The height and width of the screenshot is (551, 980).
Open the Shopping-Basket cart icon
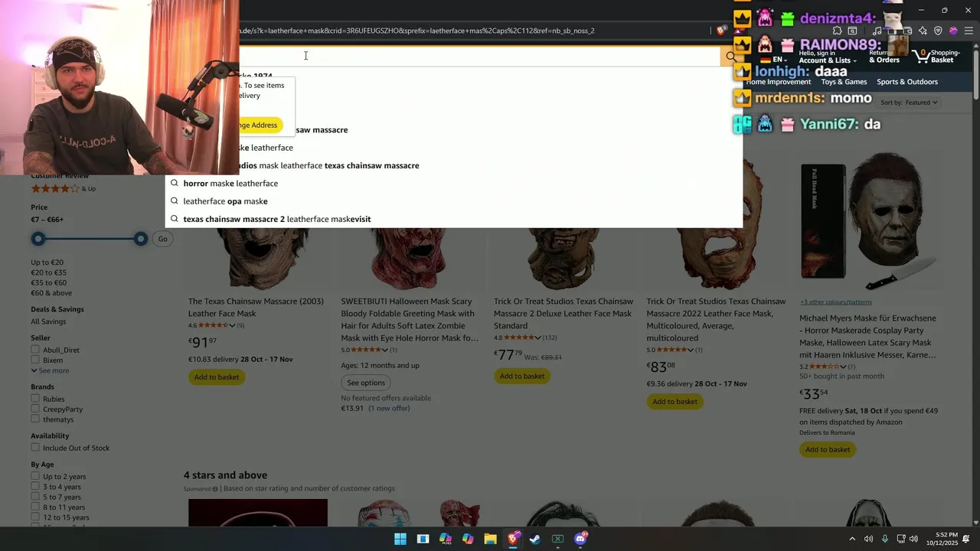pyautogui.click(x=936, y=56)
